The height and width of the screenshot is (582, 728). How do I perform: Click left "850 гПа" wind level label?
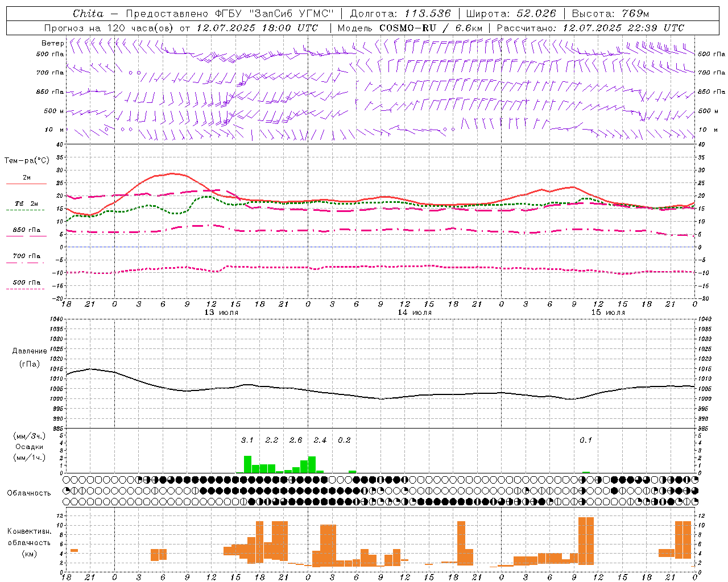point(50,92)
